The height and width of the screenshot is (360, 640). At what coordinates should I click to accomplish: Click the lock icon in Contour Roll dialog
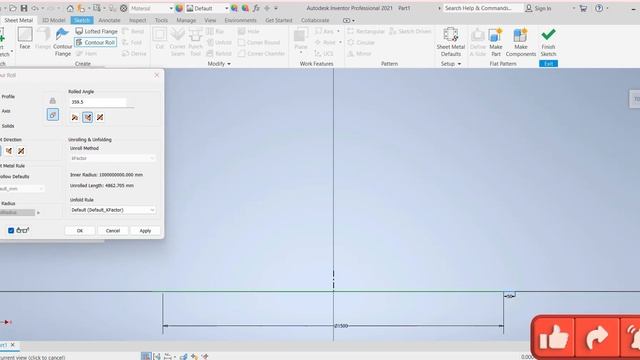pyautogui.click(x=53, y=100)
